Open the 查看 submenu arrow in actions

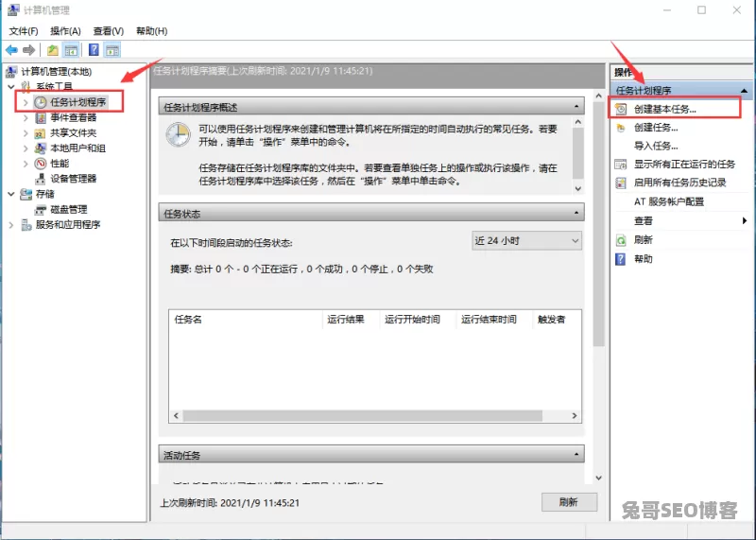pyautogui.click(x=745, y=221)
